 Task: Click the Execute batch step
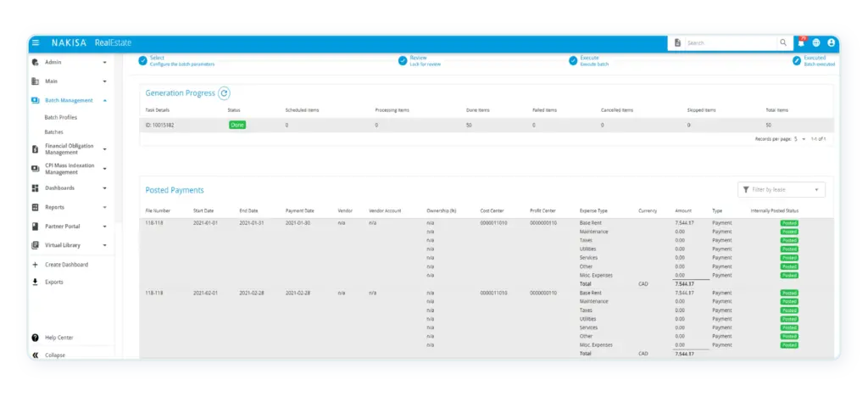click(x=593, y=61)
